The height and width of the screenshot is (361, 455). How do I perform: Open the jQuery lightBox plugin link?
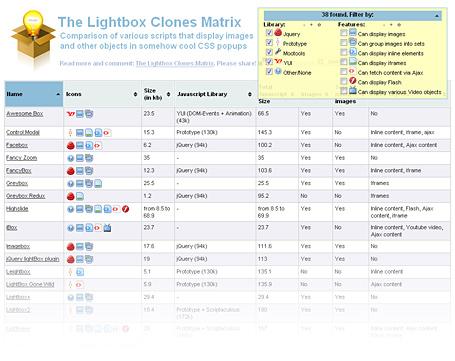pyautogui.click(x=33, y=259)
